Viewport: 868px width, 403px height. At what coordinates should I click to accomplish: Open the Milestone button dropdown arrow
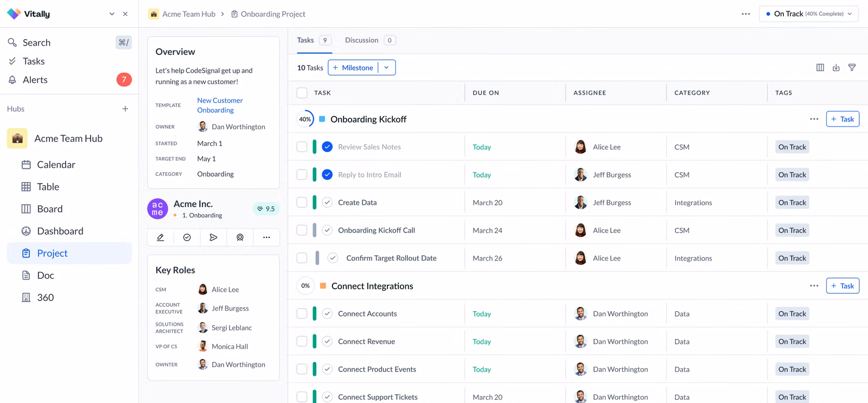386,67
